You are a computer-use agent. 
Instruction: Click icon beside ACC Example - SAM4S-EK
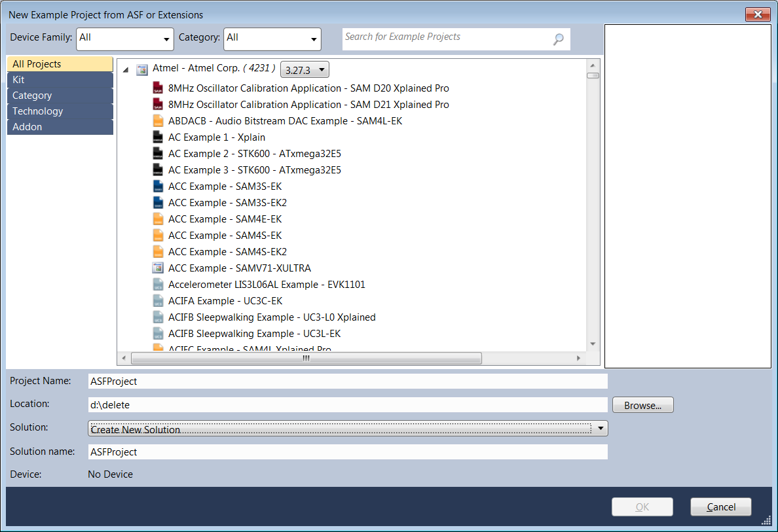point(158,236)
